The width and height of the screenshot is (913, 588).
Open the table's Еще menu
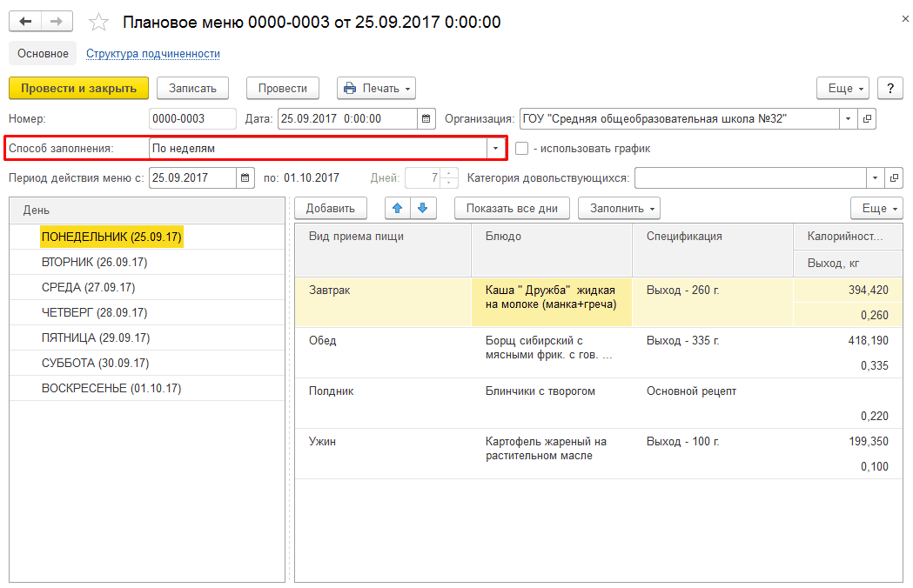877,209
